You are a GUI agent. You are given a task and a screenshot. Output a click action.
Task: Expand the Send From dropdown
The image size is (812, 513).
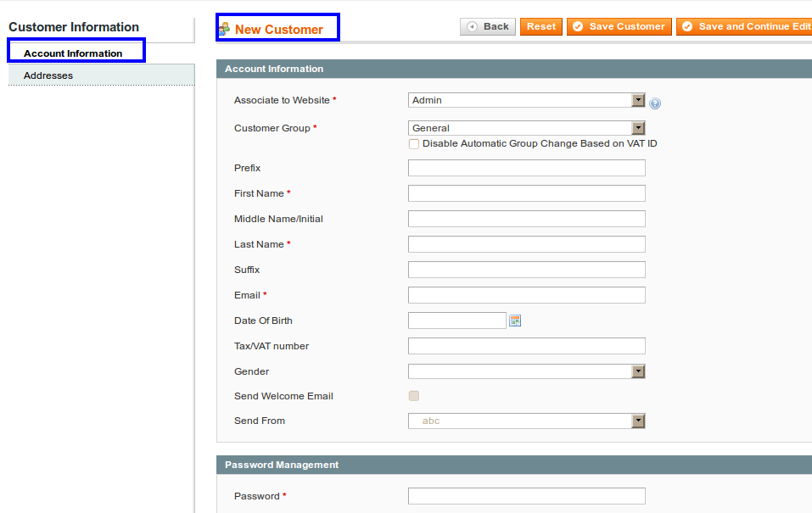526,421
